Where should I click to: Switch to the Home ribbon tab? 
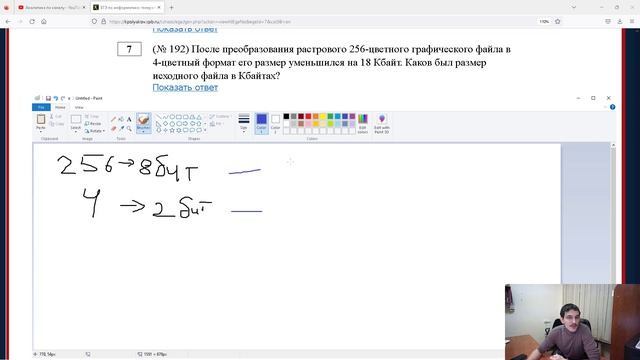point(60,107)
